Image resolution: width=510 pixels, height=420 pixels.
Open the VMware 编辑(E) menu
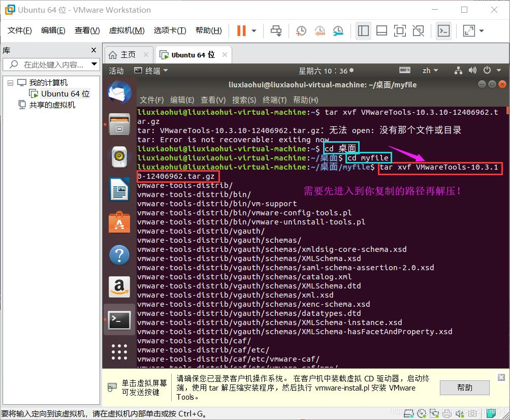pyautogui.click(x=53, y=30)
